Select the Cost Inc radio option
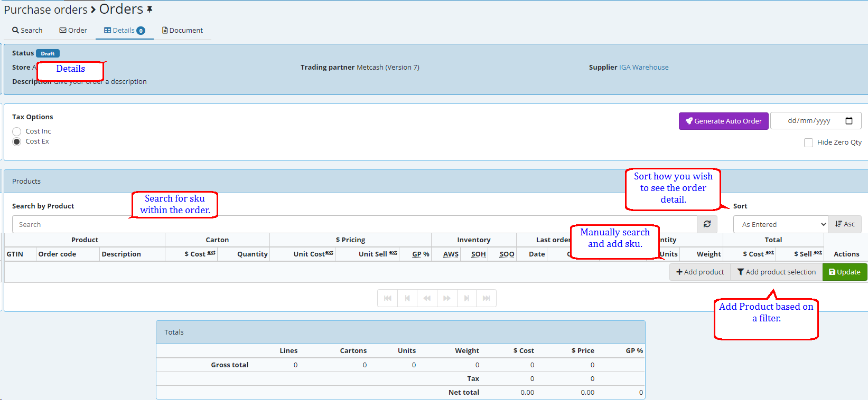 (x=17, y=131)
